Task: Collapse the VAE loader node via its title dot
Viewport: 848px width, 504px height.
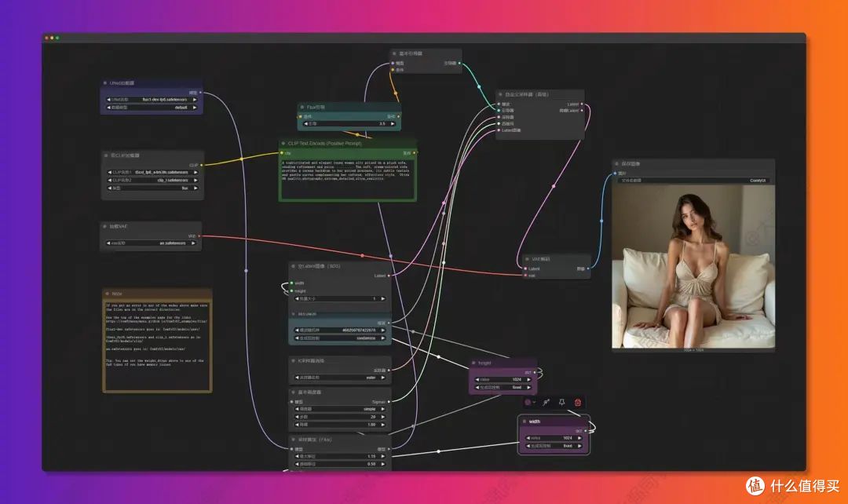Action: [x=105, y=227]
